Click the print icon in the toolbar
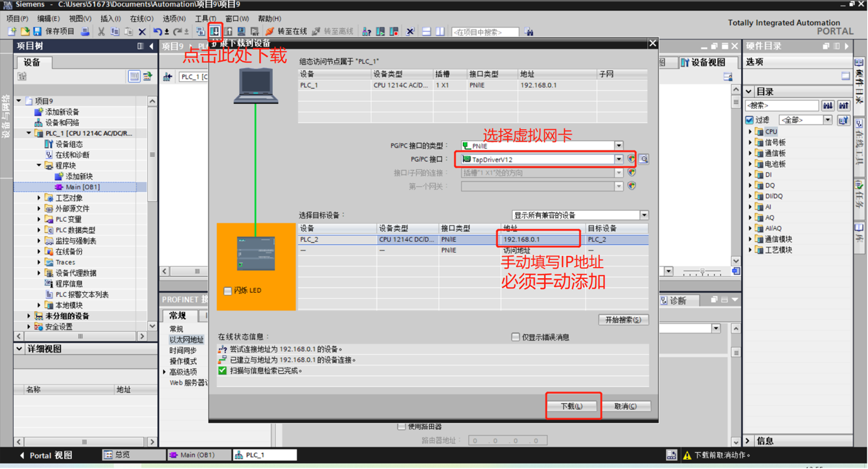 pyautogui.click(x=85, y=31)
